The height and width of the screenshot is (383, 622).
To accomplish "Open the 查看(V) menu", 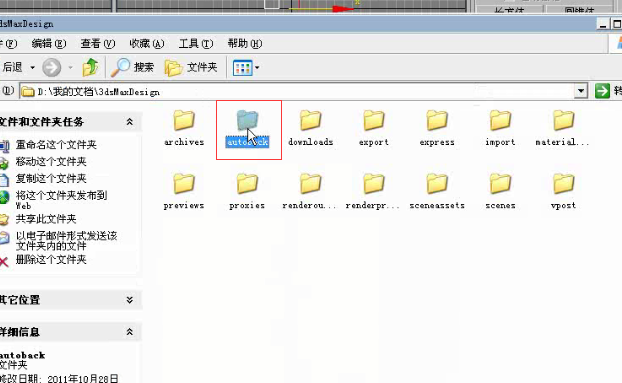I will click(98, 44).
